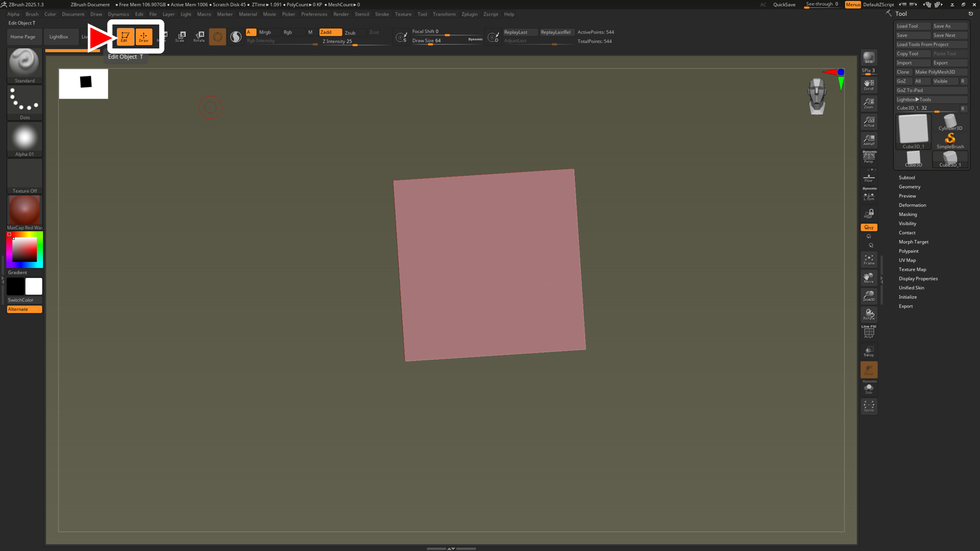Toggle Ghost transparency
The image size is (980, 551).
(x=869, y=369)
